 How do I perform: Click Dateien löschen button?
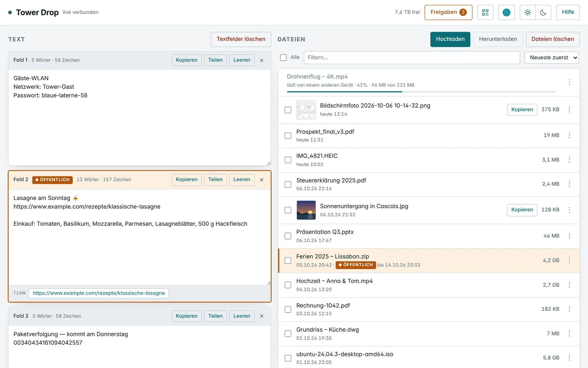(552, 39)
